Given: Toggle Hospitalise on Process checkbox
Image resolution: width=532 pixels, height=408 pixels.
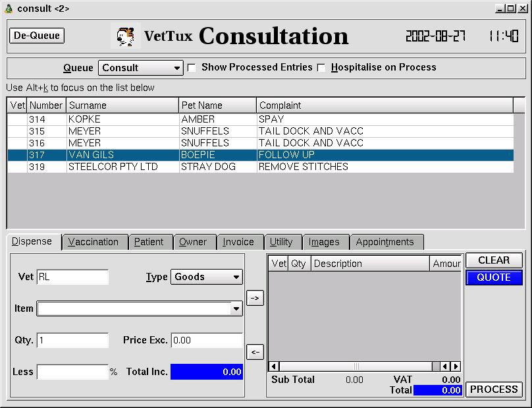Looking at the screenshot, I should click(x=321, y=68).
